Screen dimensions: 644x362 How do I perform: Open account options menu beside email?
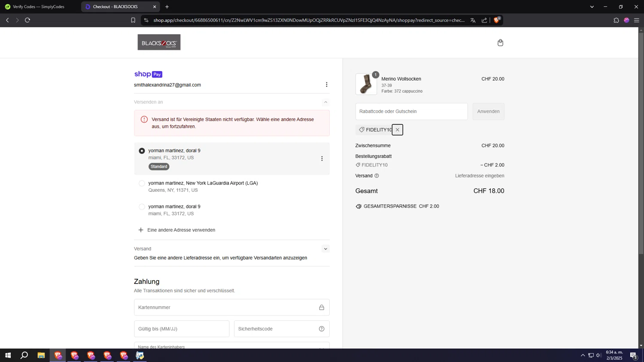pyautogui.click(x=326, y=84)
